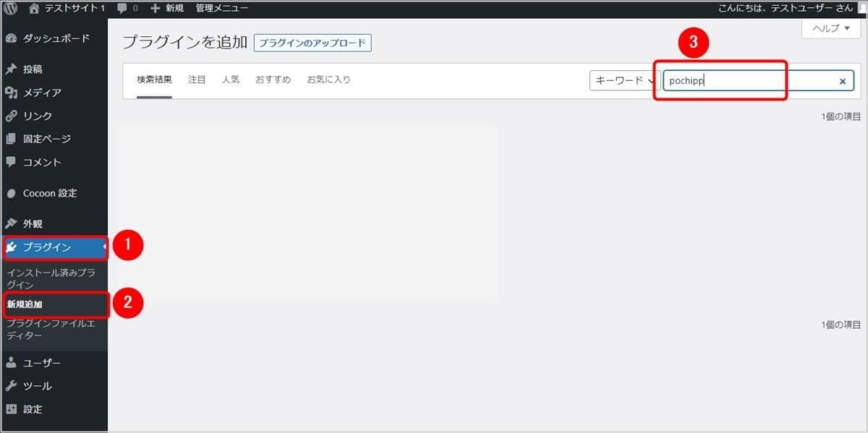Click the コメント bubble icon in sidebar

pyautogui.click(x=11, y=162)
